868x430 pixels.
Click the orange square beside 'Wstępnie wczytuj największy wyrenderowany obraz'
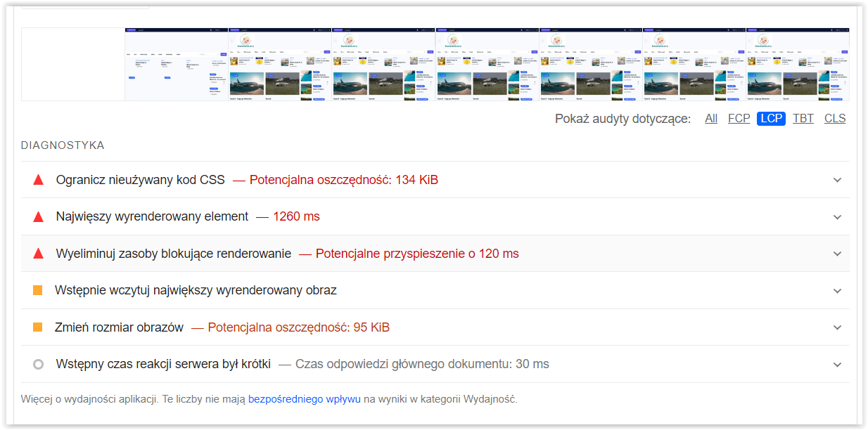[38, 290]
